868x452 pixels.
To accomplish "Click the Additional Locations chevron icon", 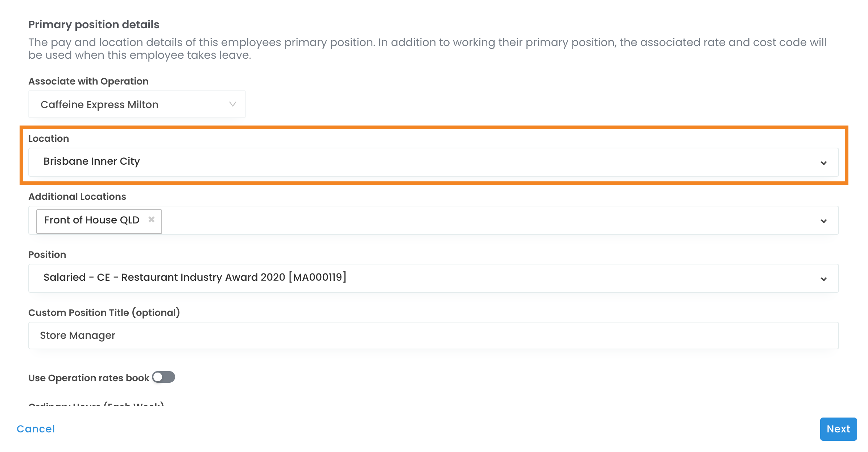I will [x=823, y=221].
